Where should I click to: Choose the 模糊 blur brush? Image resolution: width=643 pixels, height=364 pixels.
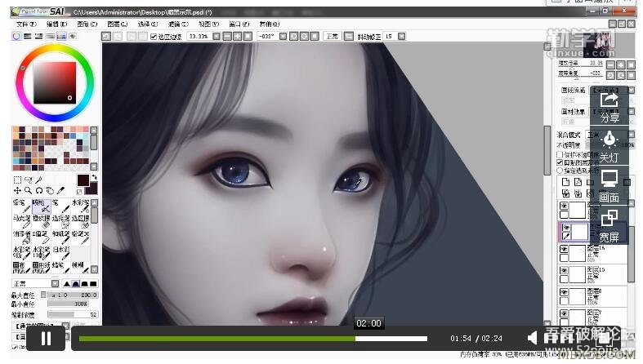coord(80,269)
